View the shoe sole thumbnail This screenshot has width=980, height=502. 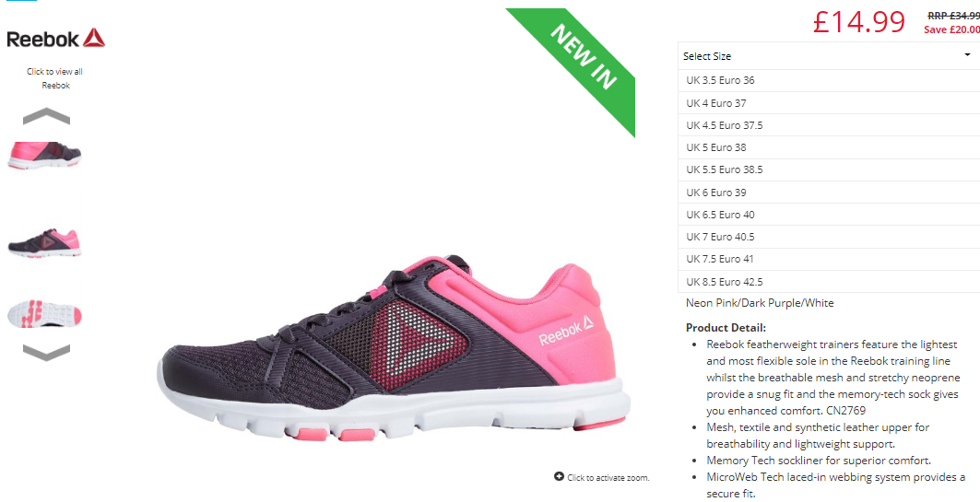pyautogui.click(x=44, y=313)
